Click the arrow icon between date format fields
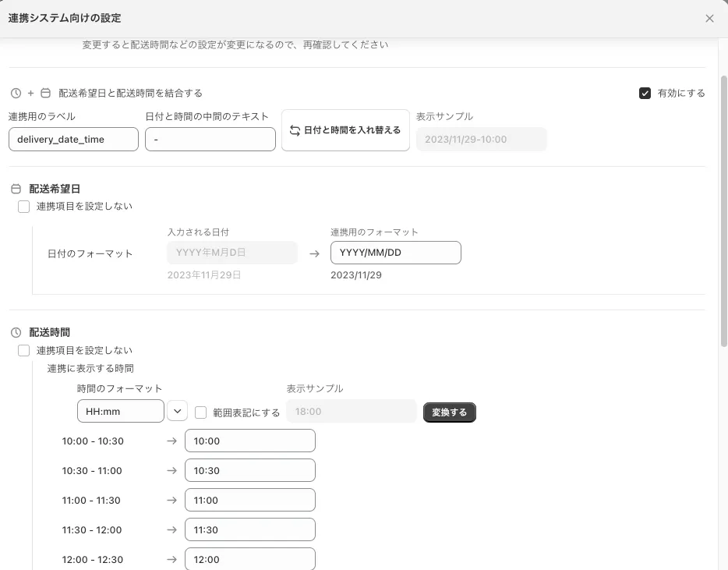The image size is (728, 570). click(314, 253)
